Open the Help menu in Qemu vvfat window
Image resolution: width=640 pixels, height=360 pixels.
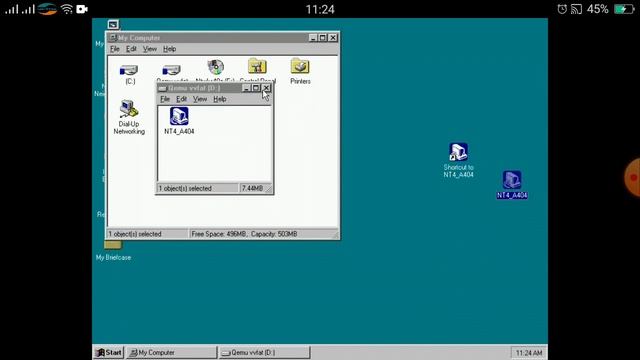[x=220, y=99]
